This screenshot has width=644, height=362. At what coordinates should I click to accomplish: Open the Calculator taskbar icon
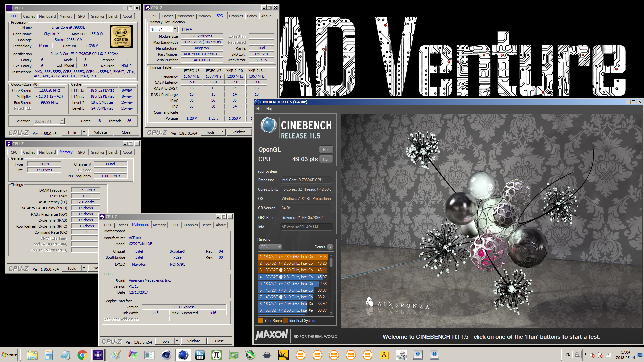49,355
